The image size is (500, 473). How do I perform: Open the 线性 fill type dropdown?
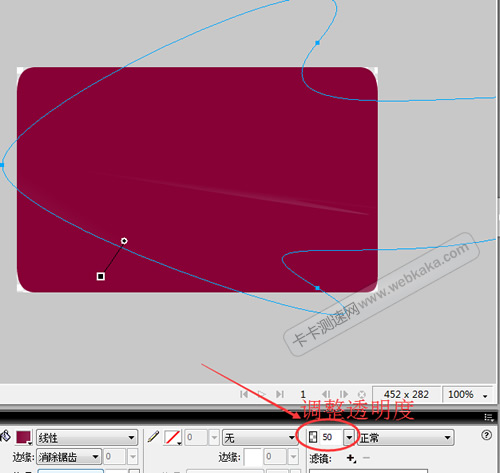tap(87, 437)
